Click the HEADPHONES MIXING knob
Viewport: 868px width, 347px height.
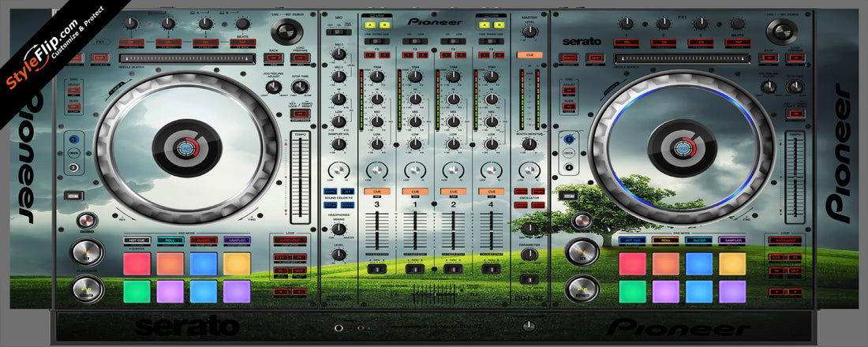[x=339, y=229]
